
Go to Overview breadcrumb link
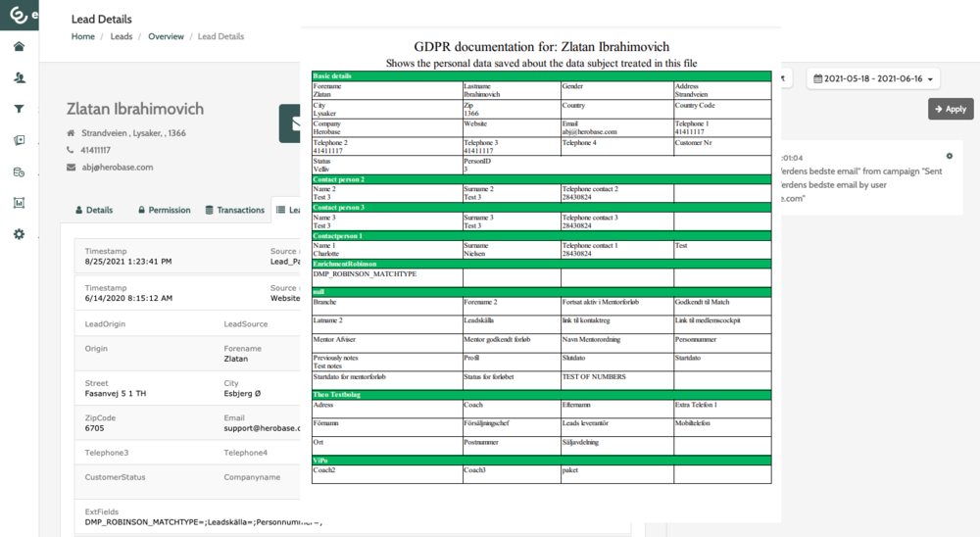click(166, 36)
